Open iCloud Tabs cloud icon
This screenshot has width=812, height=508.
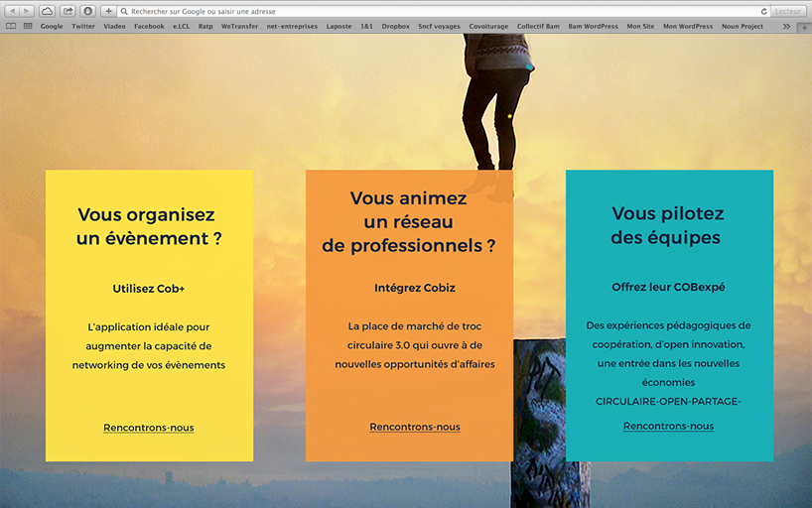(x=47, y=11)
